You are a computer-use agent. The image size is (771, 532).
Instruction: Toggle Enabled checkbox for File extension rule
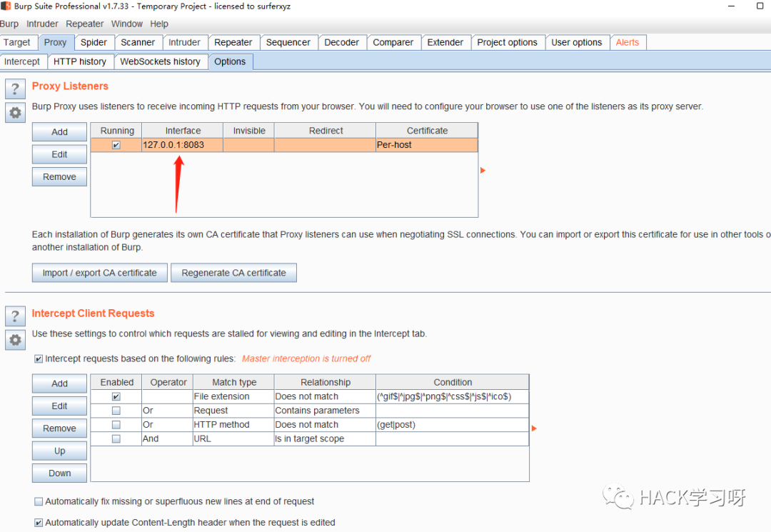(x=116, y=396)
